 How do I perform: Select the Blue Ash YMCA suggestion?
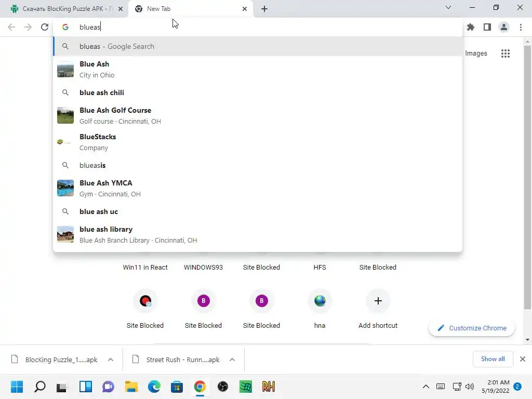tap(258, 188)
